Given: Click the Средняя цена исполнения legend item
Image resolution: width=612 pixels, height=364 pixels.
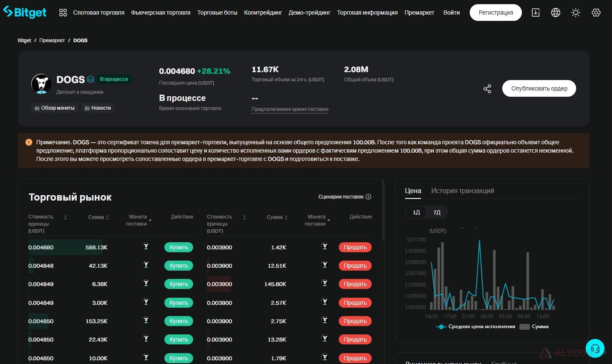Looking at the screenshot, I should click(476, 326).
